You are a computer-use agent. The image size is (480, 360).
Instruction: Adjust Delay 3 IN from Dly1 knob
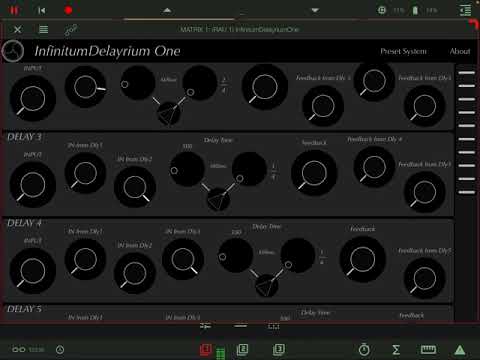click(85, 173)
